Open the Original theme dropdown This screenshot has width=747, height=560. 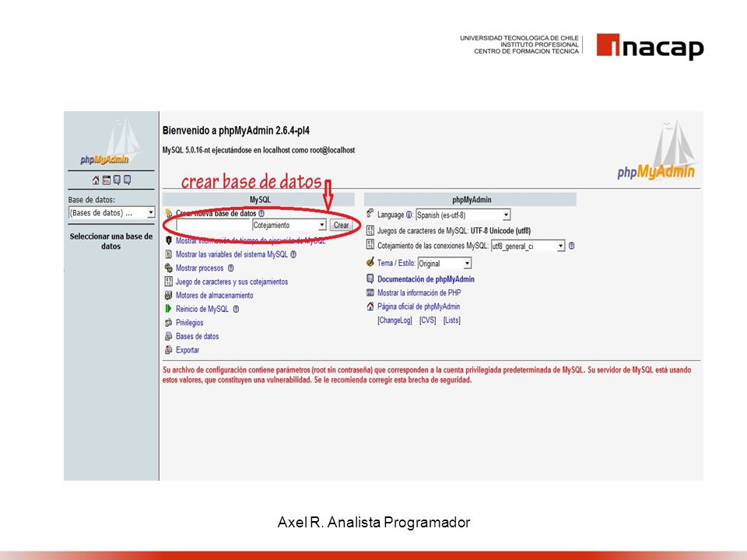(444, 264)
